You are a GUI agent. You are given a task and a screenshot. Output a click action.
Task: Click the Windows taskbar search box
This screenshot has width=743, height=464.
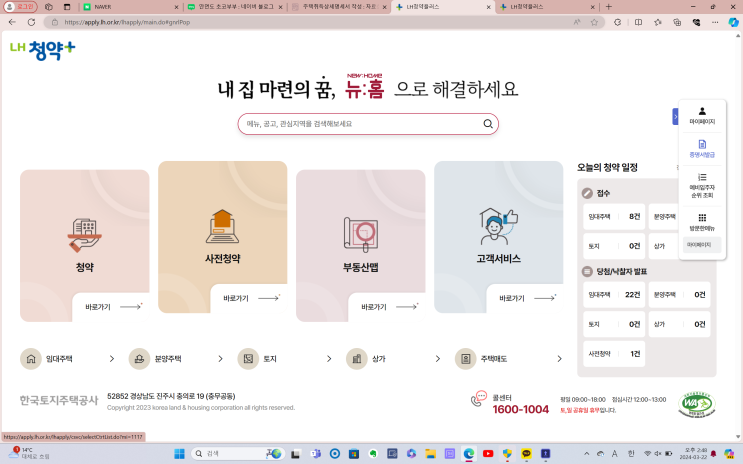(237, 454)
